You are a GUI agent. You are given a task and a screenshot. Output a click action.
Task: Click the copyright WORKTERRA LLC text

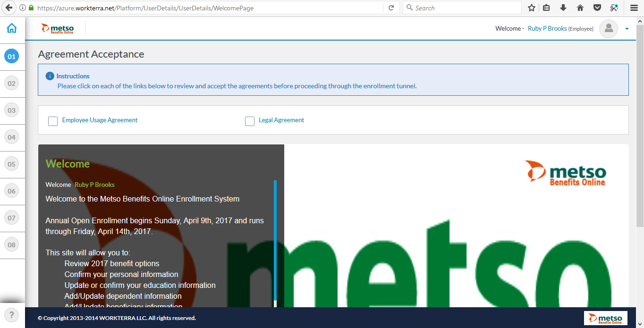point(117,318)
